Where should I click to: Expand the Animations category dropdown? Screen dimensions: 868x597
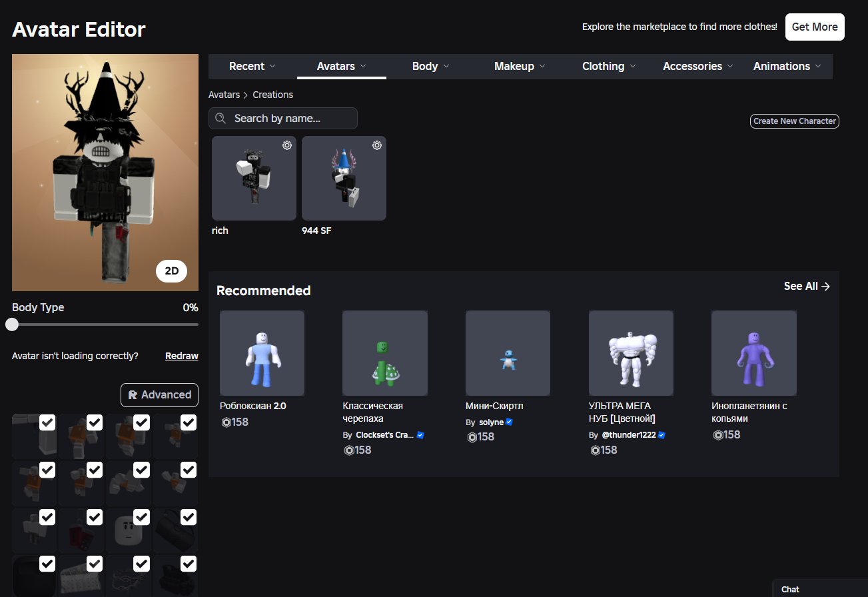[787, 66]
